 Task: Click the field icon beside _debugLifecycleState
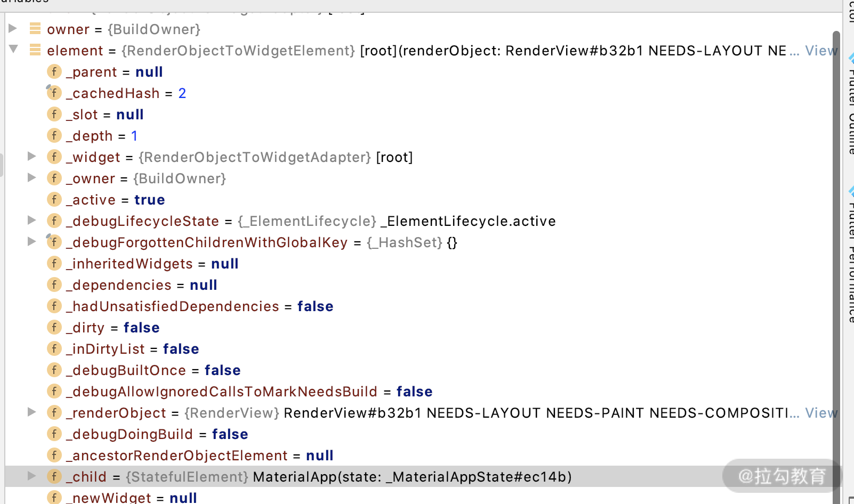pyautogui.click(x=54, y=221)
